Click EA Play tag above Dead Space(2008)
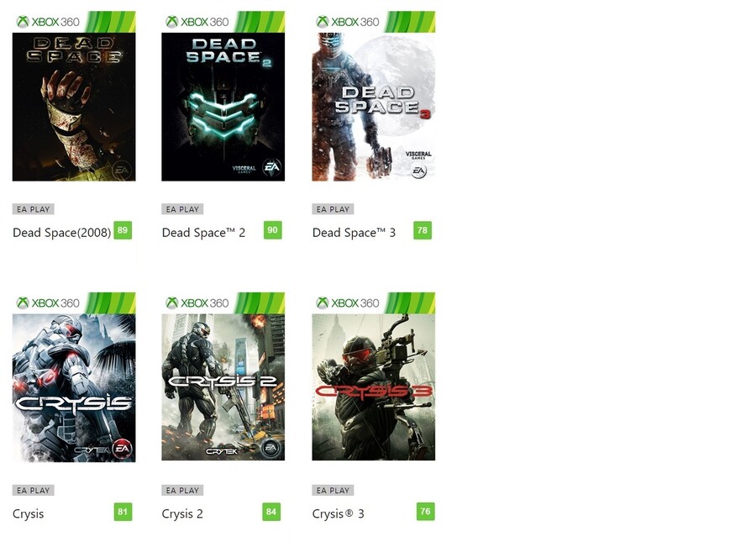Image resolution: width=756 pixels, height=558 pixels. coord(34,209)
